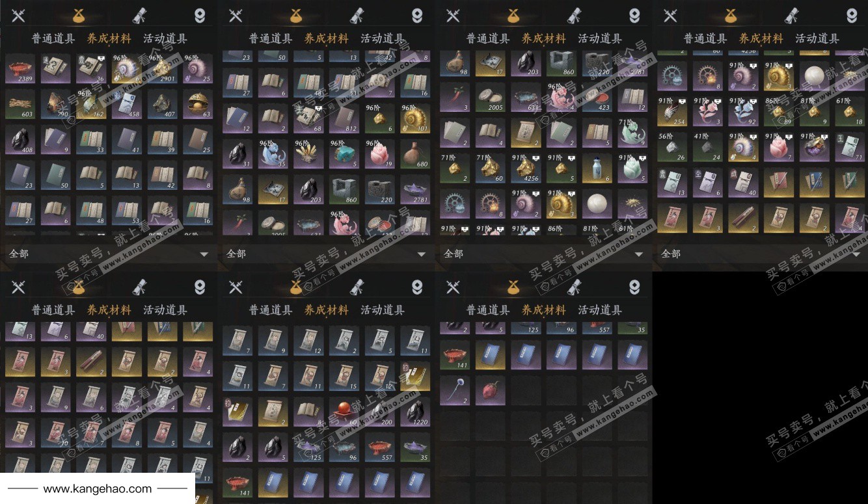868x504 pixels.
Task: Pick the golden shell item showing 2901
Action: pyautogui.click(x=161, y=68)
